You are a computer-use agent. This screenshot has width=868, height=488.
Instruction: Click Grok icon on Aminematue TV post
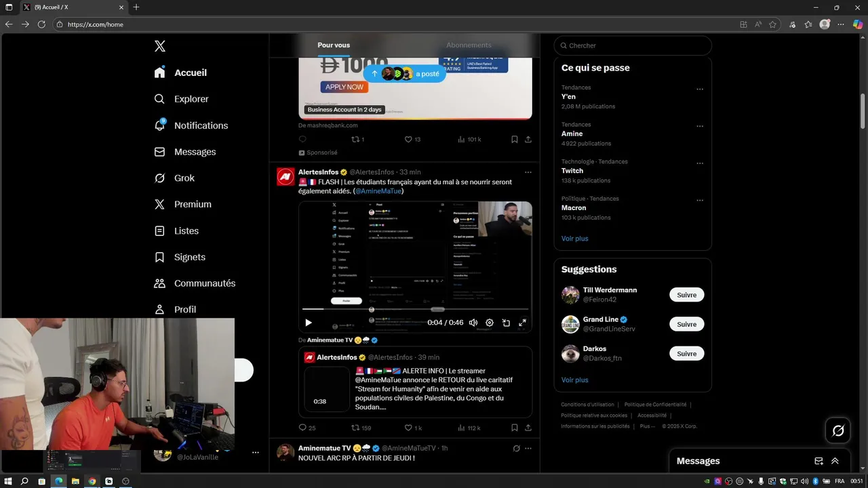tap(516, 448)
